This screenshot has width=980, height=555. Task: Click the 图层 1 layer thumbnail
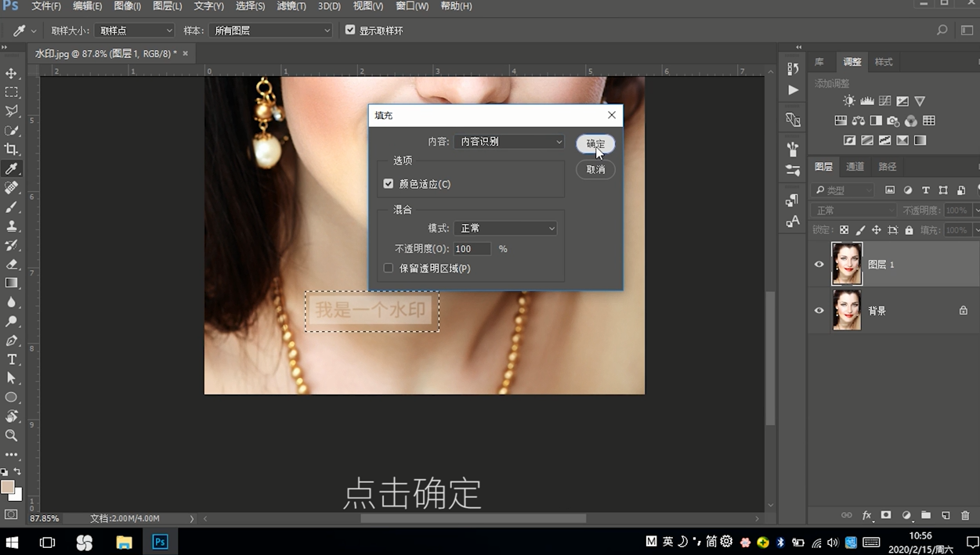click(x=847, y=264)
